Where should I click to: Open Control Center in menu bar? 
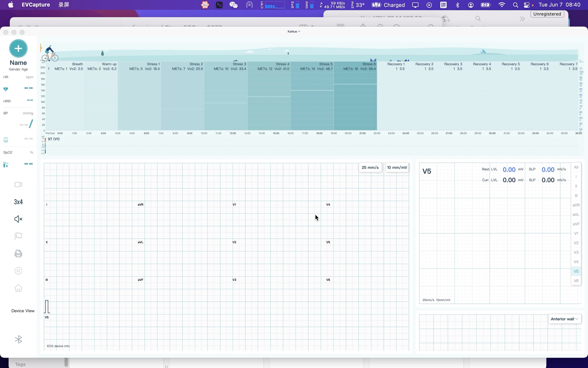pyautogui.click(x=527, y=5)
